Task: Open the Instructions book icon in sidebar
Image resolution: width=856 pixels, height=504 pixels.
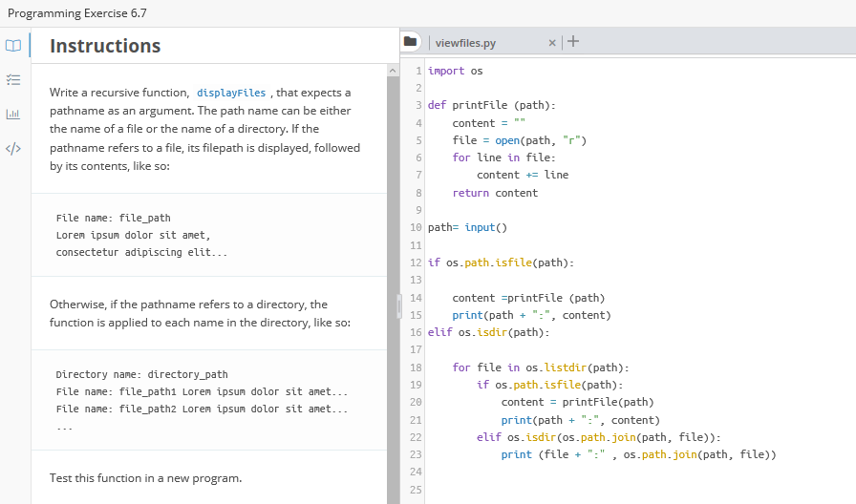Action: pyautogui.click(x=13, y=46)
